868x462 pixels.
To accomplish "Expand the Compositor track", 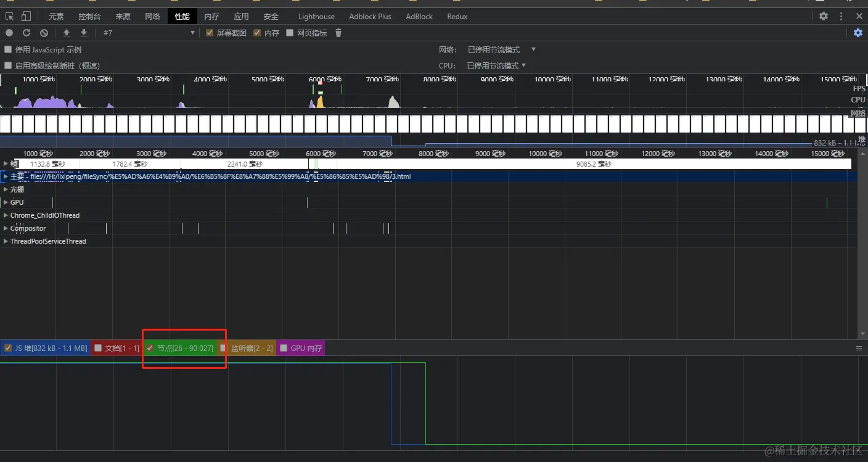I will click(x=6, y=228).
